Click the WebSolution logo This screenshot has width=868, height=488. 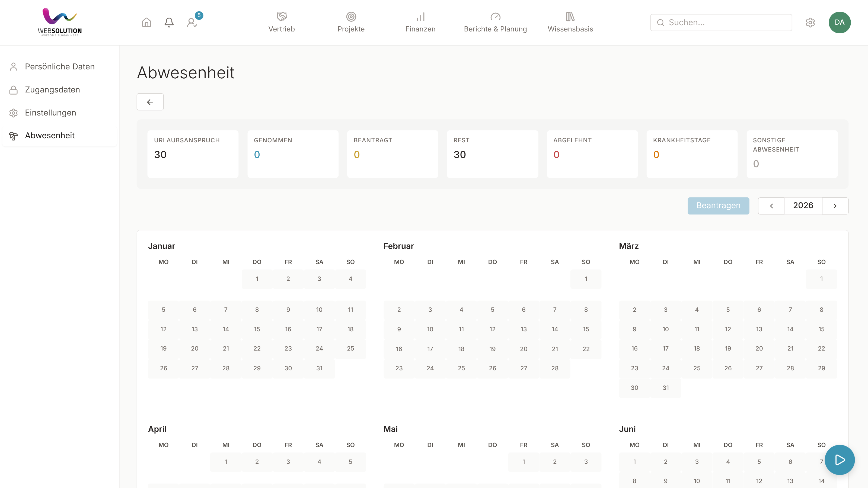coord(60,22)
